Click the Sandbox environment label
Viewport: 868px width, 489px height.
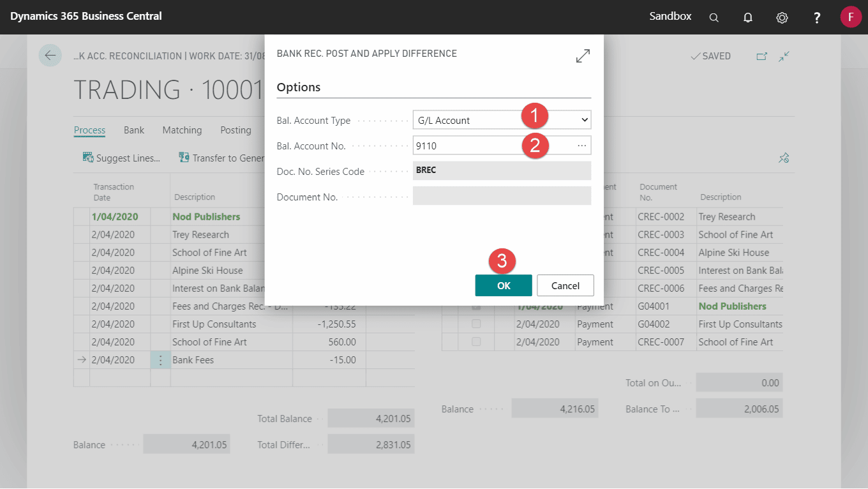(x=670, y=16)
